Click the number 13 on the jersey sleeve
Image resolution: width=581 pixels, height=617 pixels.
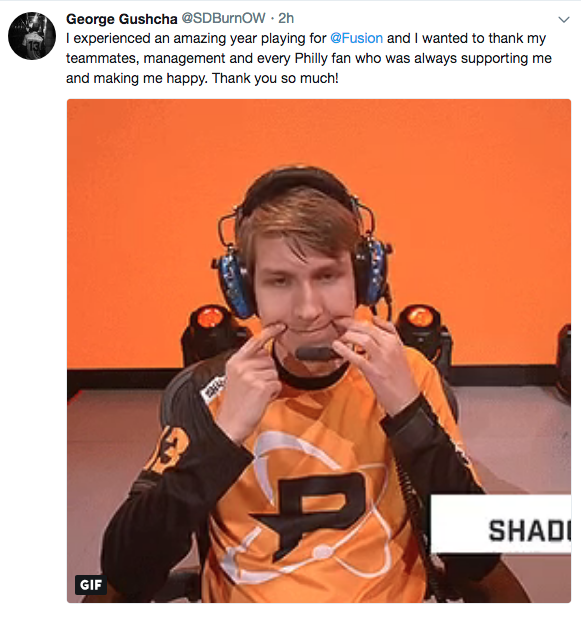169,449
